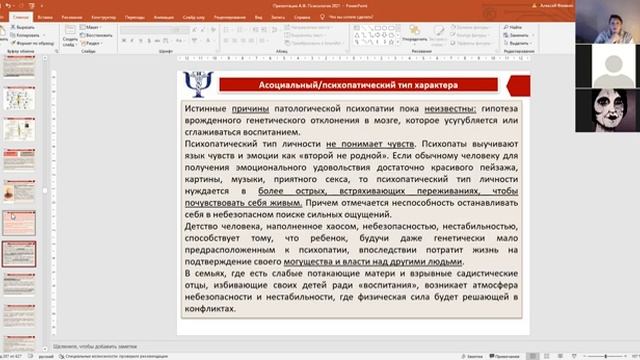Open the Упорядочить arrange tool
Screen dimensions: 640x360
tap(415, 33)
